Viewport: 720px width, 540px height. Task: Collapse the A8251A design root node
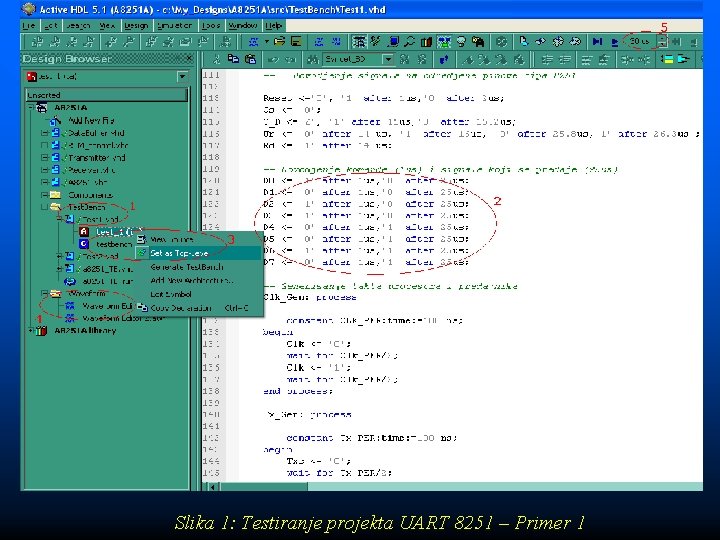31,108
